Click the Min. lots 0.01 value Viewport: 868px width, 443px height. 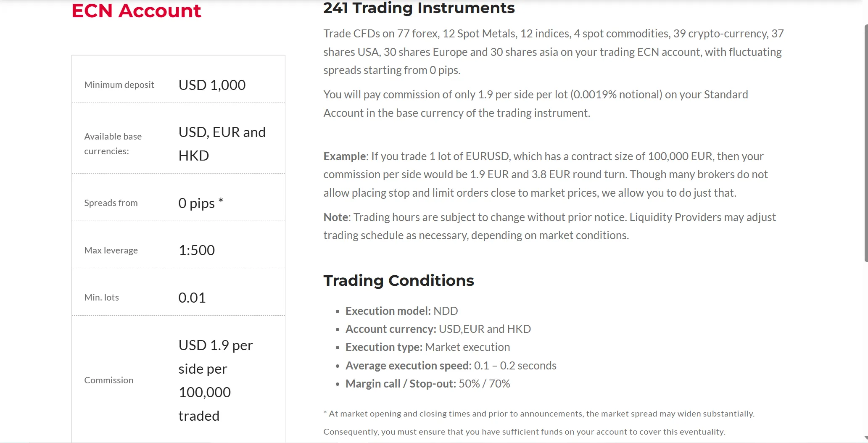(192, 298)
